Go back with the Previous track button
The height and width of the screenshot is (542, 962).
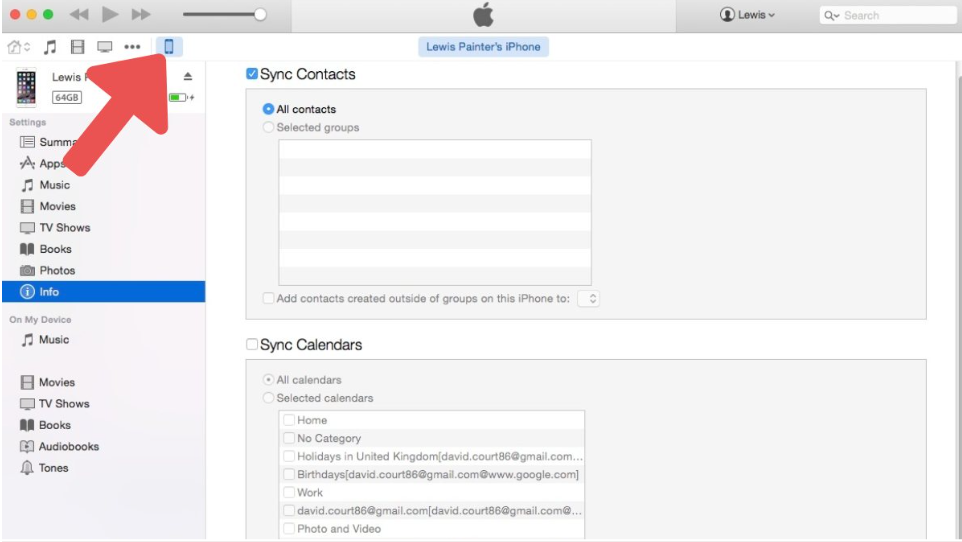(x=78, y=14)
